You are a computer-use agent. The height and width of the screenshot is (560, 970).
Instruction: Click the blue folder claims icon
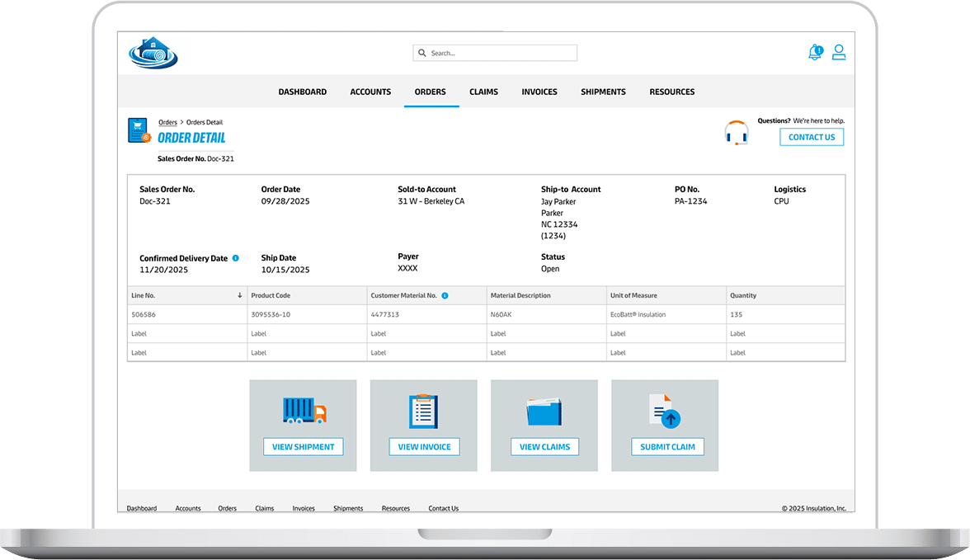(x=544, y=411)
